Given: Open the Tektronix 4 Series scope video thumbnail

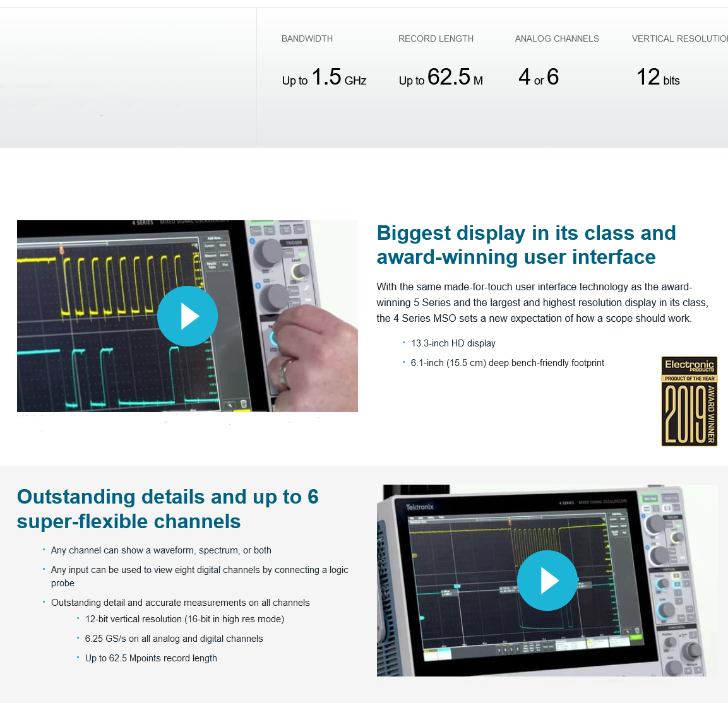Looking at the screenshot, I should coord(547,581).
